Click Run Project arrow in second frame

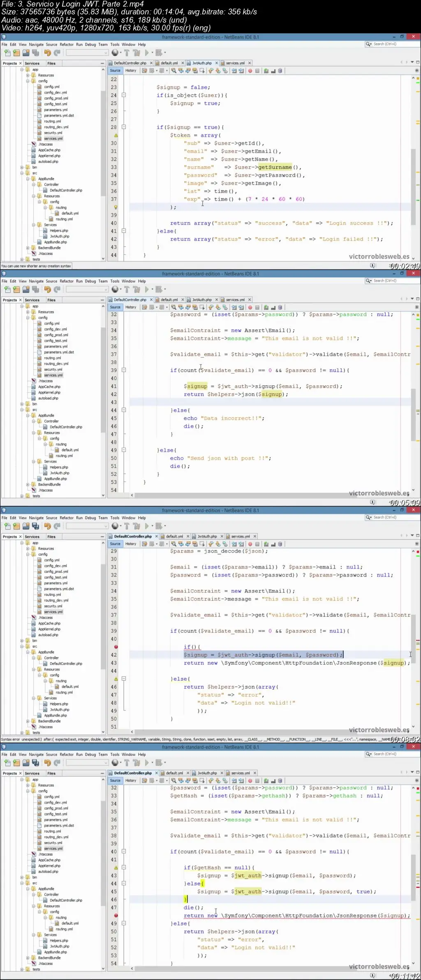146,289
